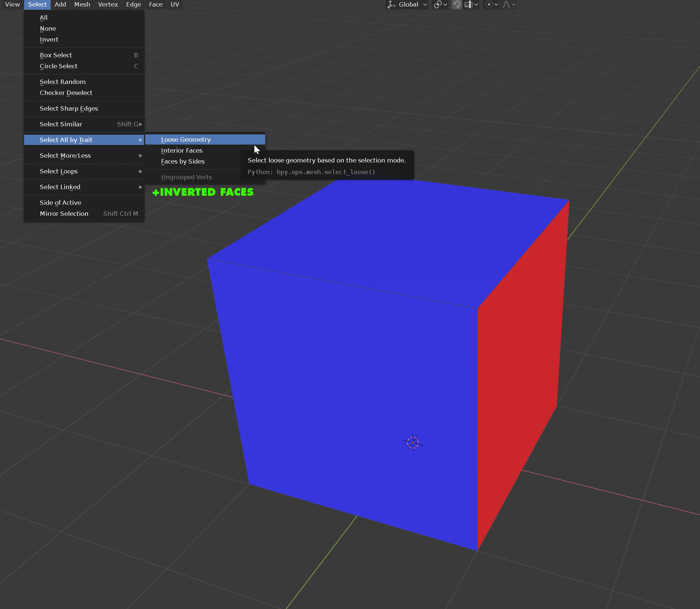Open pivot point dropdown
Viewport: 700px width, 609px height.
[440, 4]
